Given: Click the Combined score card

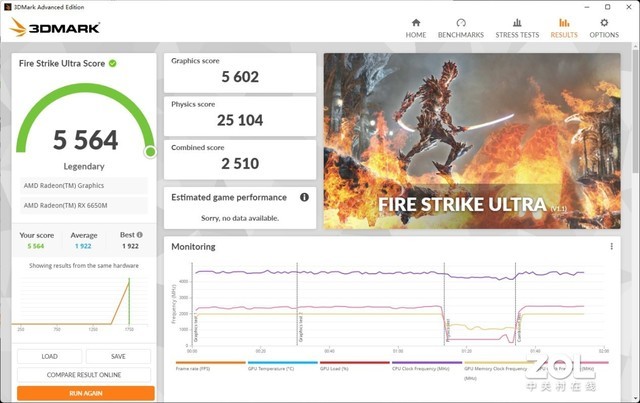Looking at the screenshot, I should coord(240,160).
